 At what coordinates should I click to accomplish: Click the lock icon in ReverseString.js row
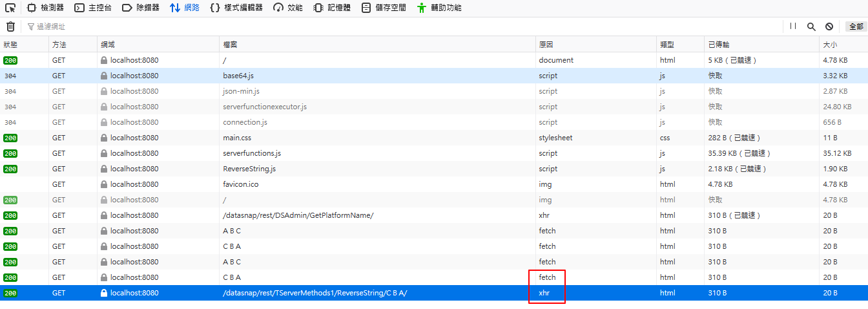[104, 169]
